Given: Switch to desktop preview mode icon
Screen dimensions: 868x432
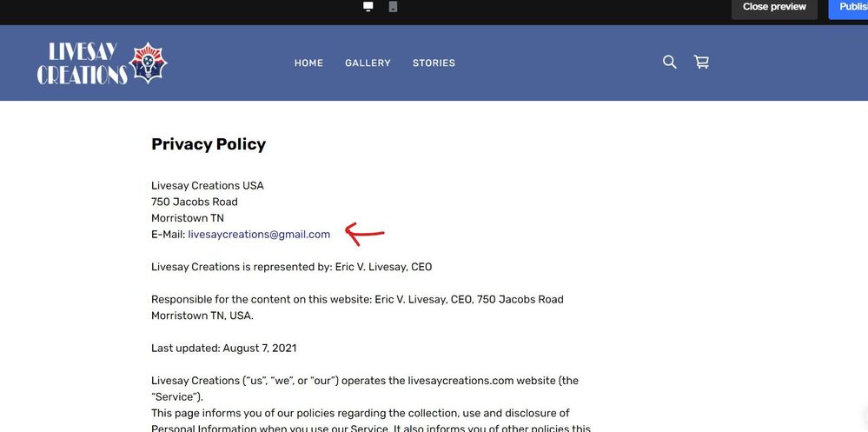Looking at the screenshot, I should 368,7.
